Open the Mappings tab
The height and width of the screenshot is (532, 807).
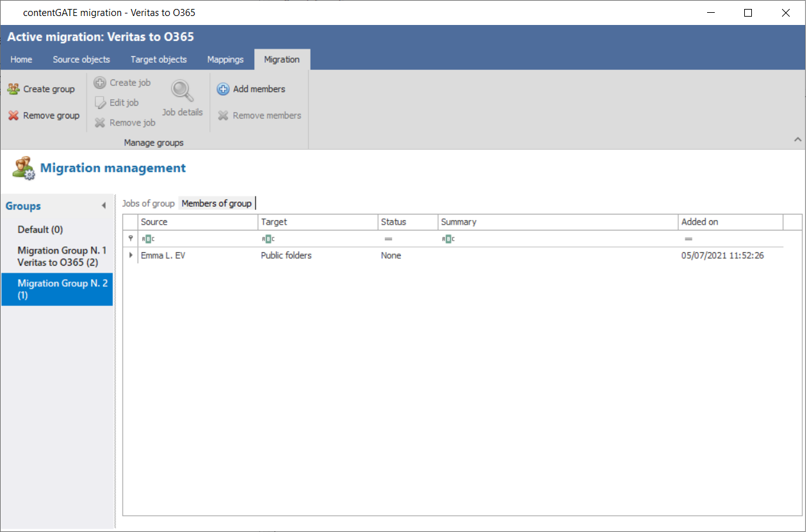[x=225, y=60]
